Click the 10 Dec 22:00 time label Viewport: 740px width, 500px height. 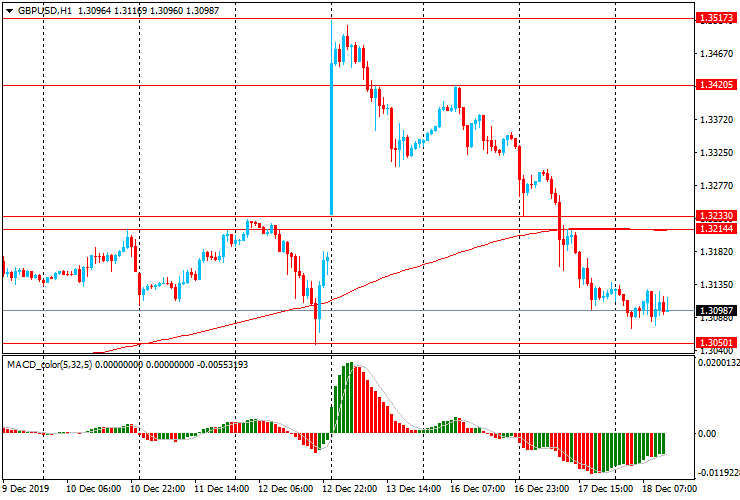158,488
